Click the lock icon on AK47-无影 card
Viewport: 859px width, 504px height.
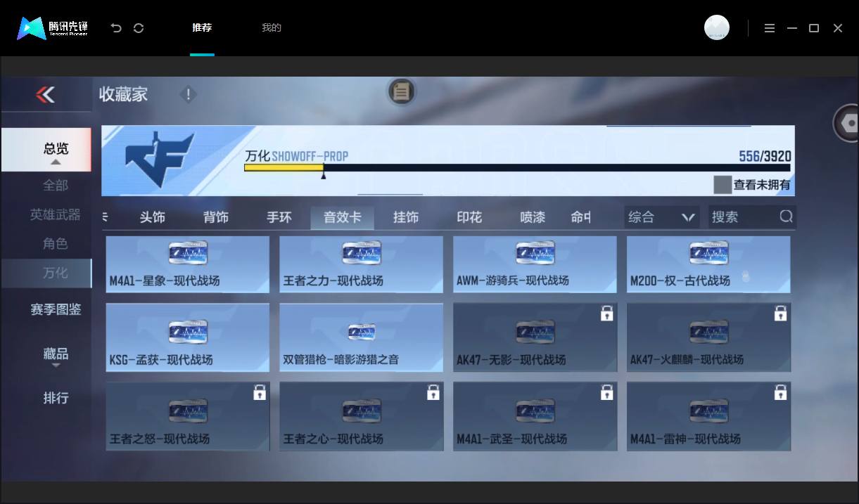(606, 314)
